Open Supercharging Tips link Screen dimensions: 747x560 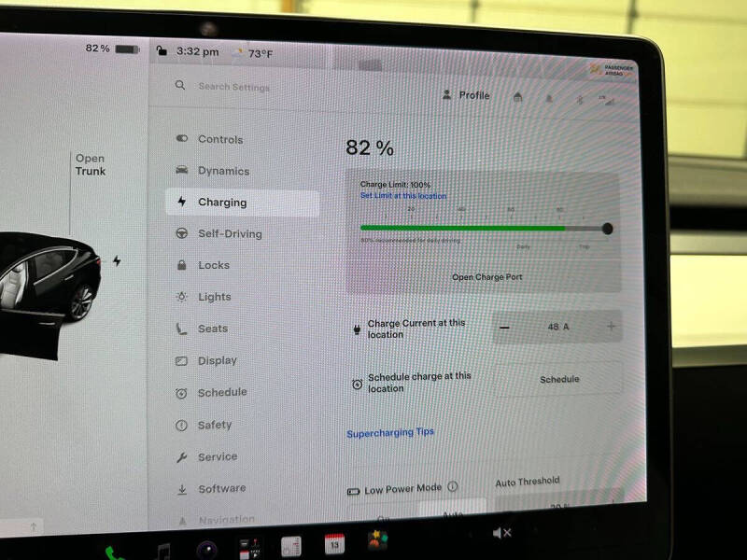click(390, 432)
